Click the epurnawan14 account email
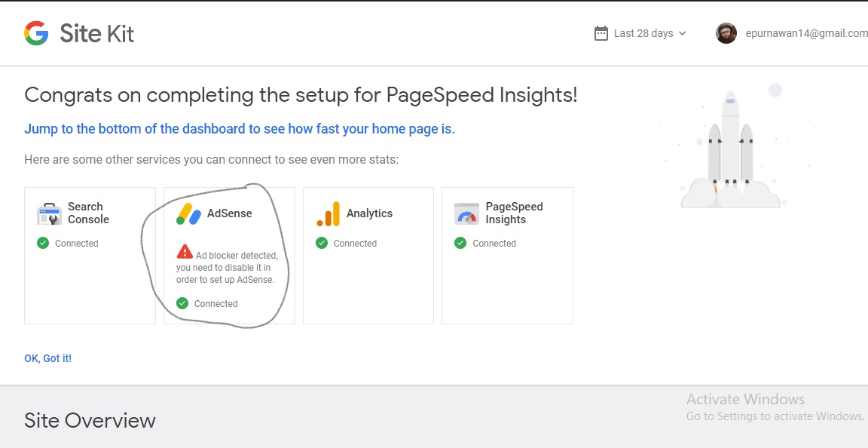This screenshot has width=868, height=448. pyautogui.click(x=806, y=33)
